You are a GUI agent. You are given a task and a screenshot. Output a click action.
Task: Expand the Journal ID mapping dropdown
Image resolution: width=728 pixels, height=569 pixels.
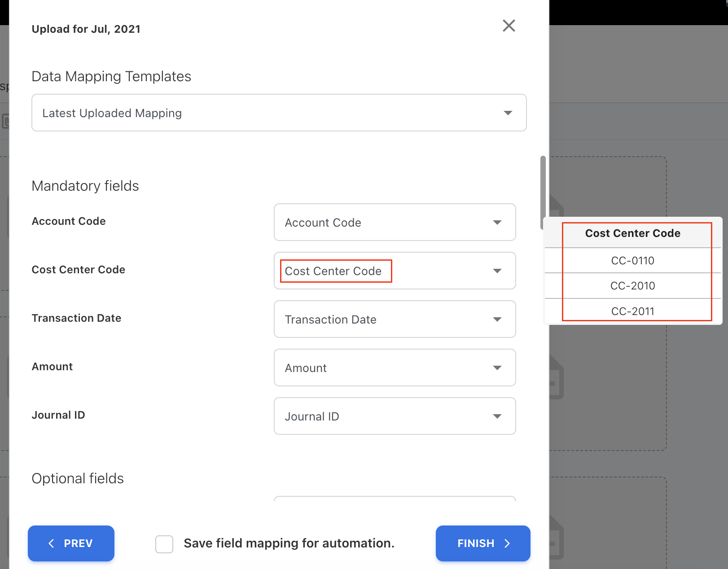click(394, 416)
